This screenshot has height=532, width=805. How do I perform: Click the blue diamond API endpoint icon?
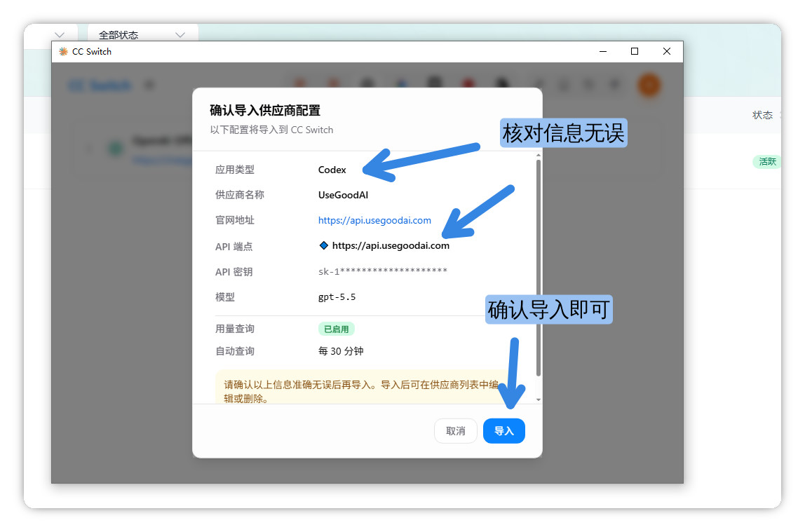(323, 245)
